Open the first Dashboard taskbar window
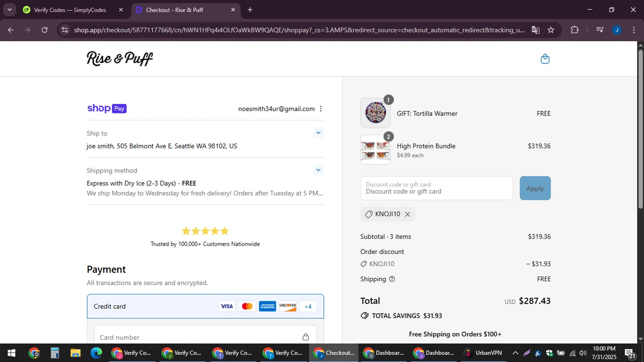 coord(383,353)
